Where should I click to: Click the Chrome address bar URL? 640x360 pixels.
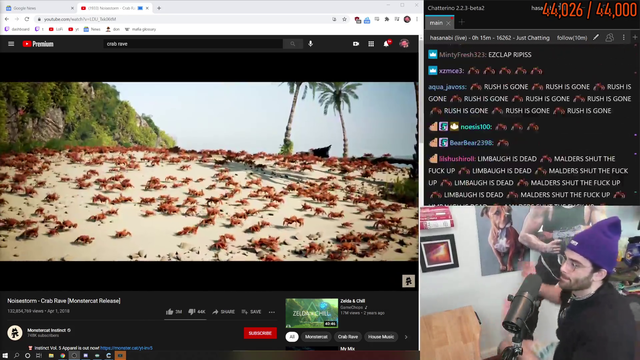[80, 19]
